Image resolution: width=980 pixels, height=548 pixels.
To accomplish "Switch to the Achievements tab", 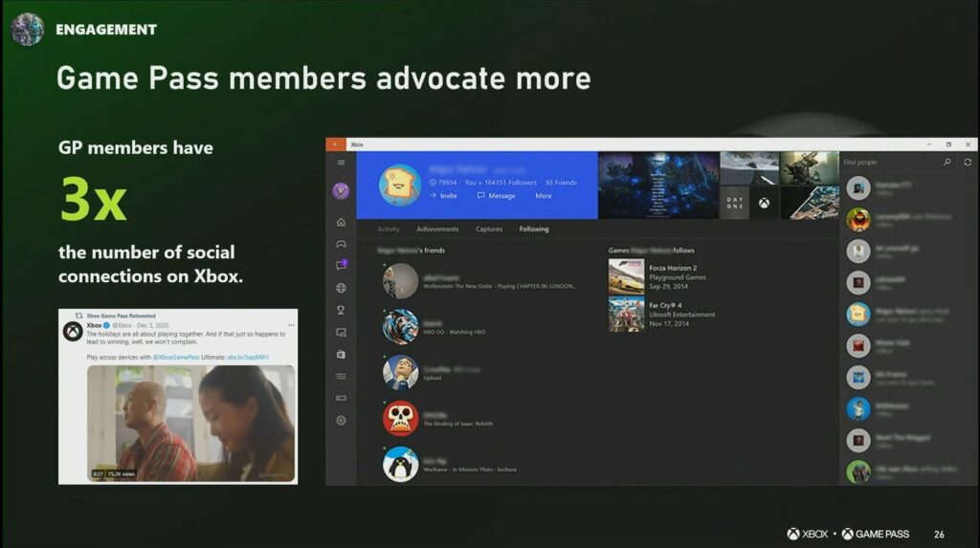I will tap(437, 230).
